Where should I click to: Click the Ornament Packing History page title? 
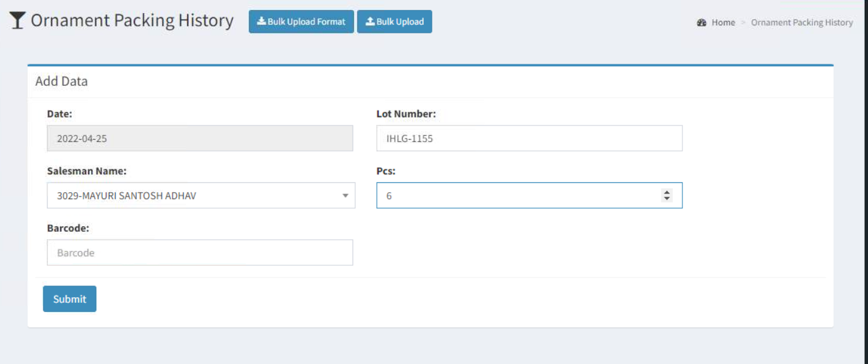tap(132, 20)
